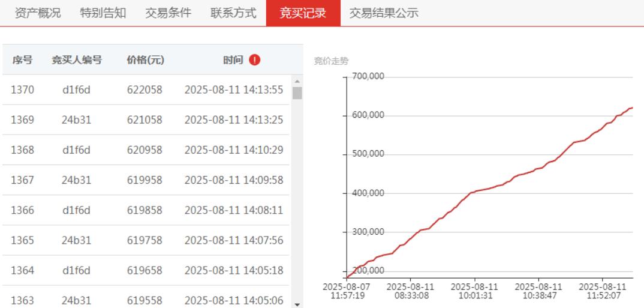Screen dimensions: 644x308
Task: Click bidder 24b31 in row 1363
Action: [x=76, y=301]
